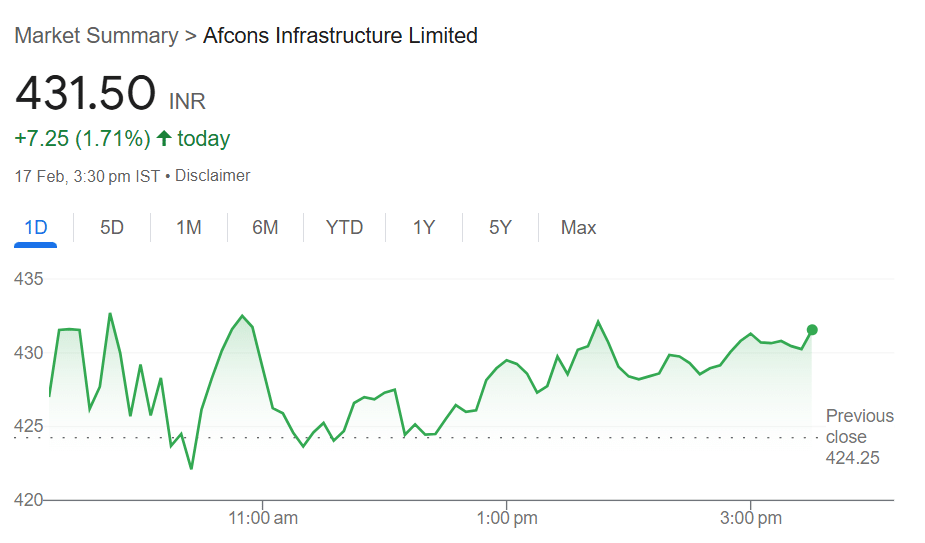Click the 435 y-axis price label
This screenshot has width=925, height=543.
(x=29, y=279)
